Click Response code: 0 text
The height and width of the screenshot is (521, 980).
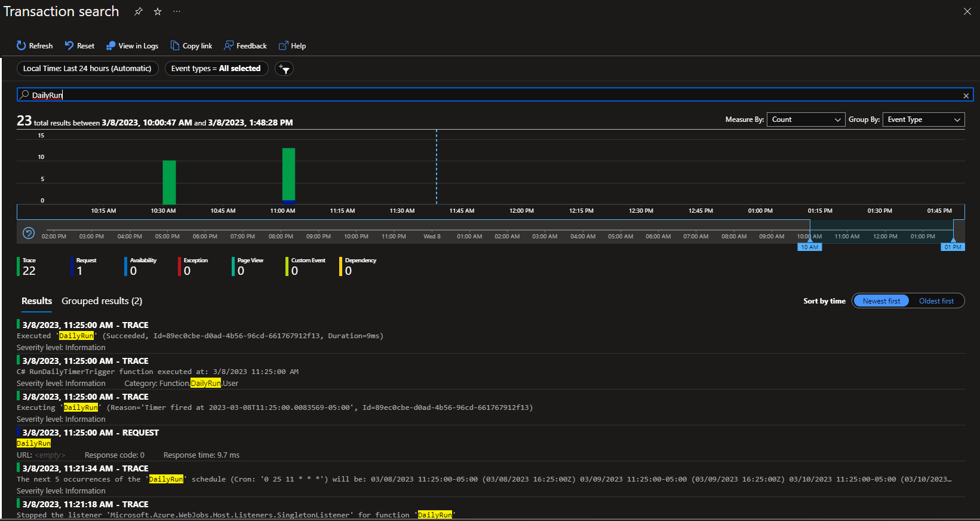pyautogui.click(x=115, y=455)
